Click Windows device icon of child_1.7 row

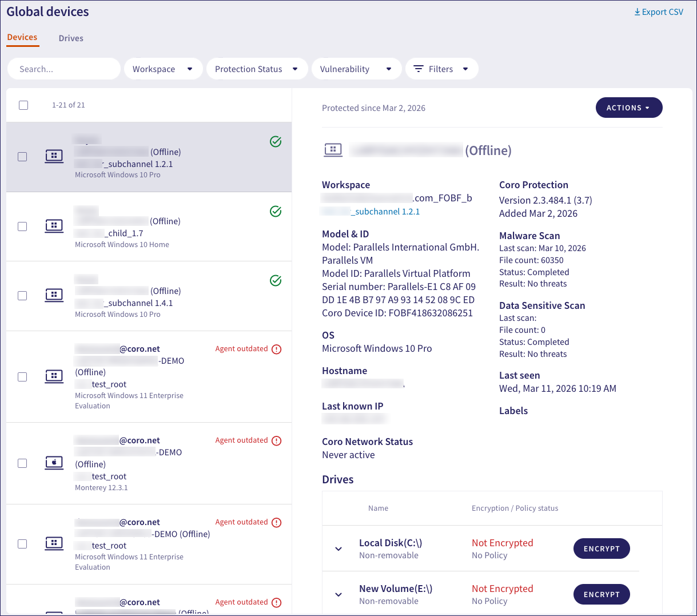(x=54, y=226)
